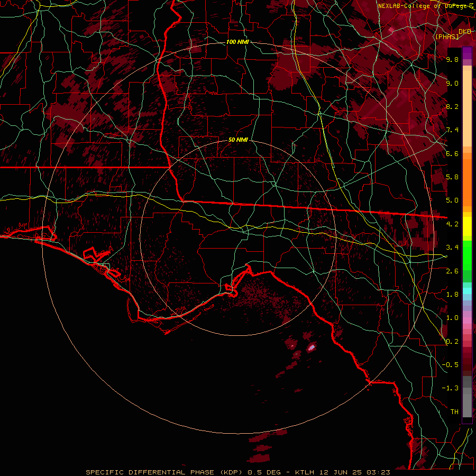Click the 4.2 color scale value
476x476 pixels.
[452, 224]
